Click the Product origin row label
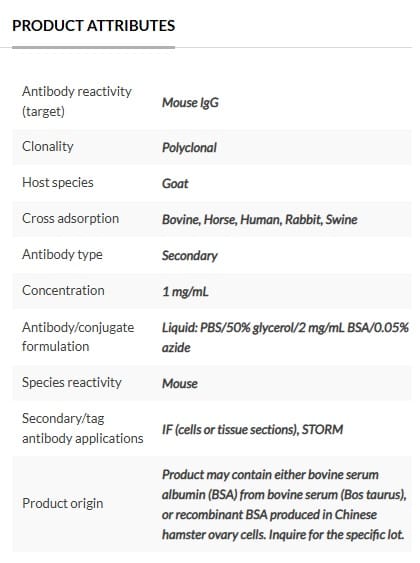Image resolution: width=420 pixels, height=563 pixels. click(62, 503)
